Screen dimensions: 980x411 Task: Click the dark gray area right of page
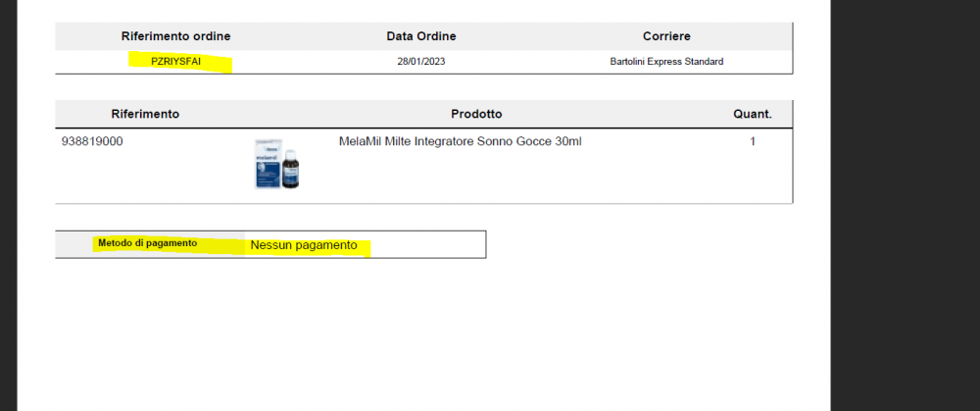pyautogui.click(x=905, y=205)
